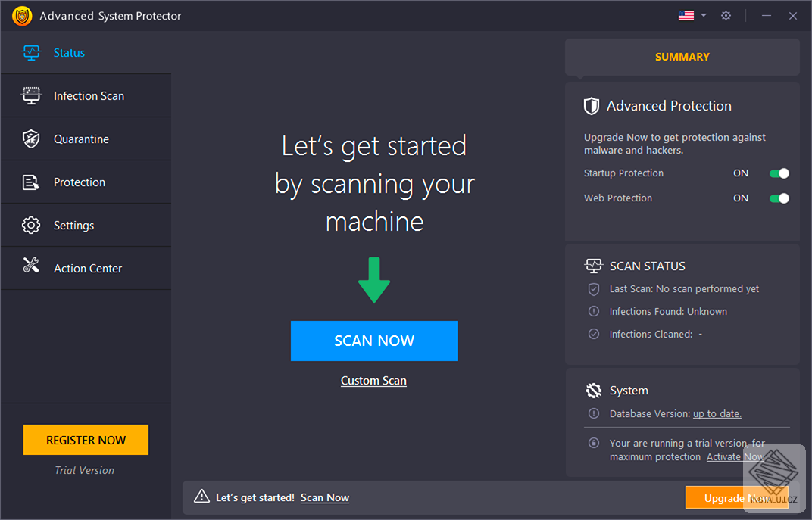Screen dimensions: 812x520
Task: Click the US flag language icon
Action: pos(686,16)
